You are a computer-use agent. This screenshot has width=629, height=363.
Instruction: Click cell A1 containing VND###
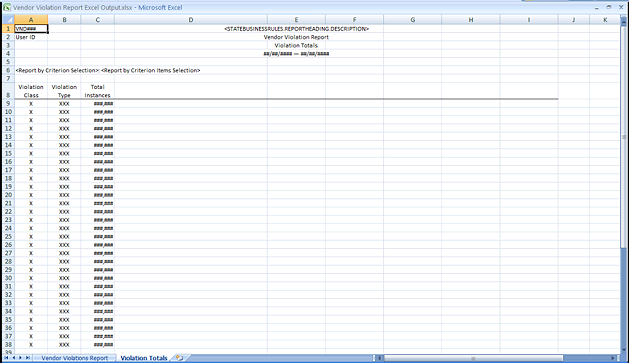point(31,28)
